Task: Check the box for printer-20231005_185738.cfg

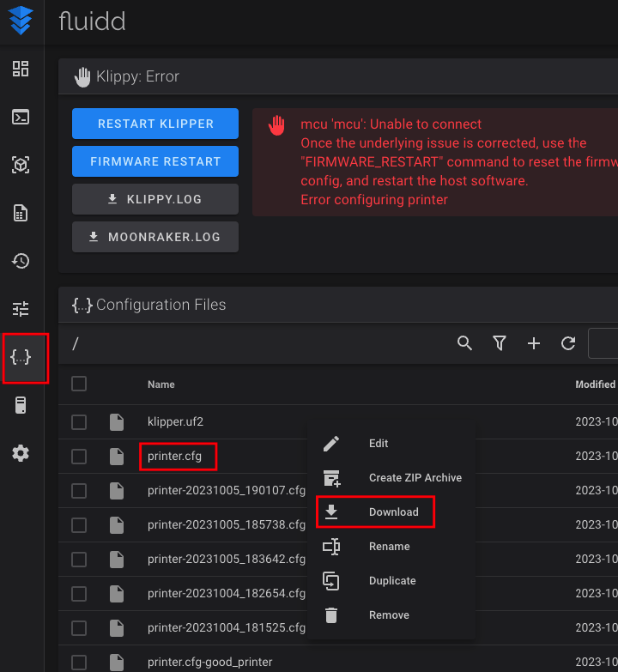Action: [79, 525]
